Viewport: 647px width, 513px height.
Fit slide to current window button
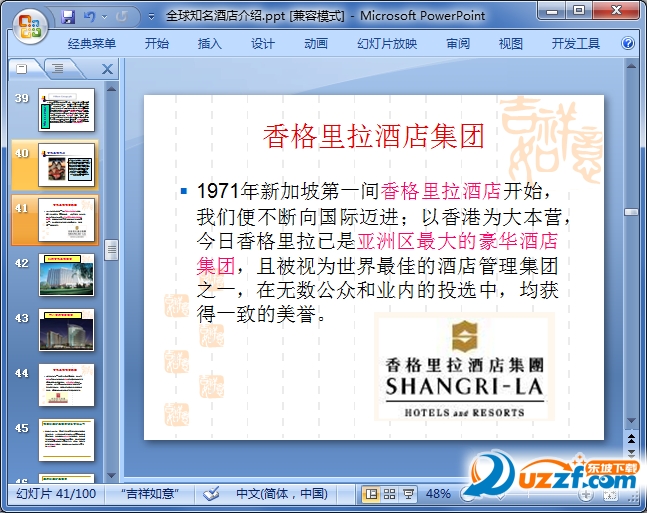611,495
